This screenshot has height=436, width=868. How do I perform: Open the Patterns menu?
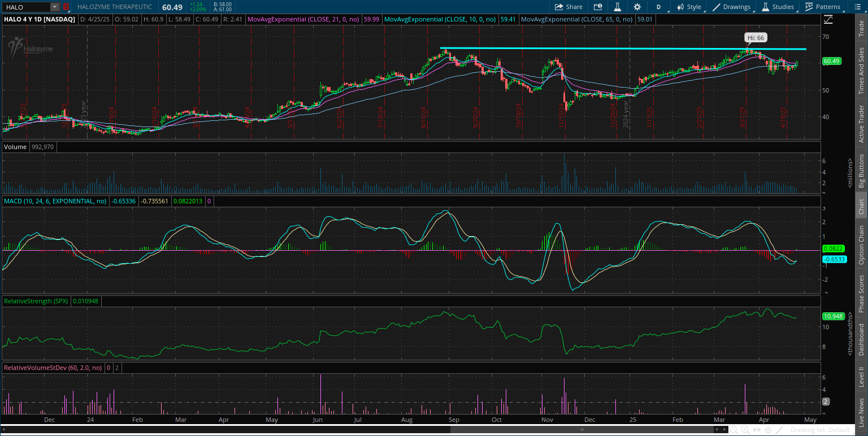click(x=823, y=7)
